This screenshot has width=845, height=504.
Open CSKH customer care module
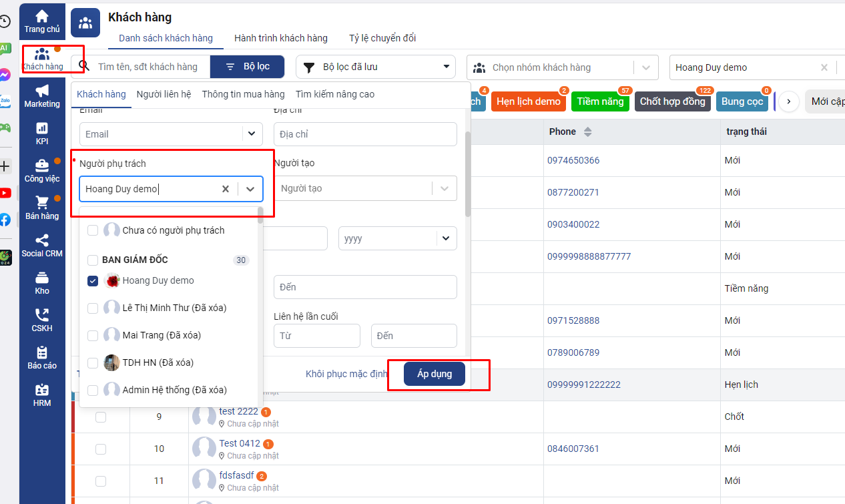(42, 320)
